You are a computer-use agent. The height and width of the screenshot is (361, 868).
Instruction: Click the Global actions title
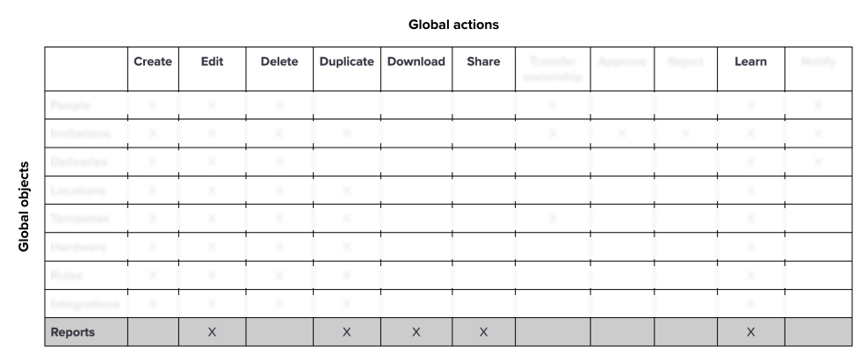point(453,25)
